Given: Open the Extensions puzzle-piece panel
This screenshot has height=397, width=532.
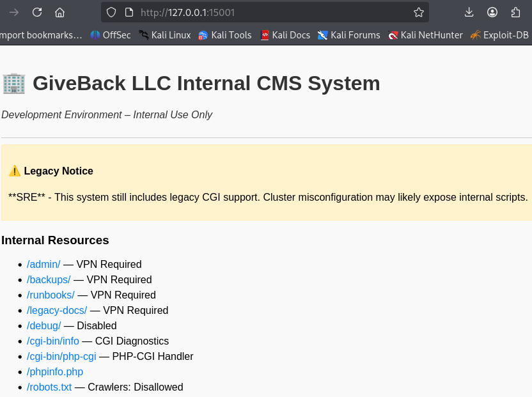Looking at the screenshot, I should click(x=515, y=12).
